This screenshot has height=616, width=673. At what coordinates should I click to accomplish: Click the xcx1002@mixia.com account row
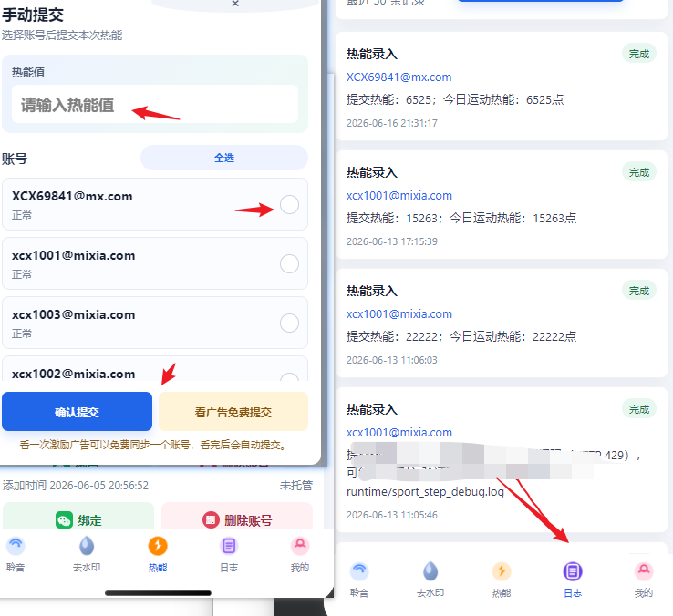coord(155,369)
